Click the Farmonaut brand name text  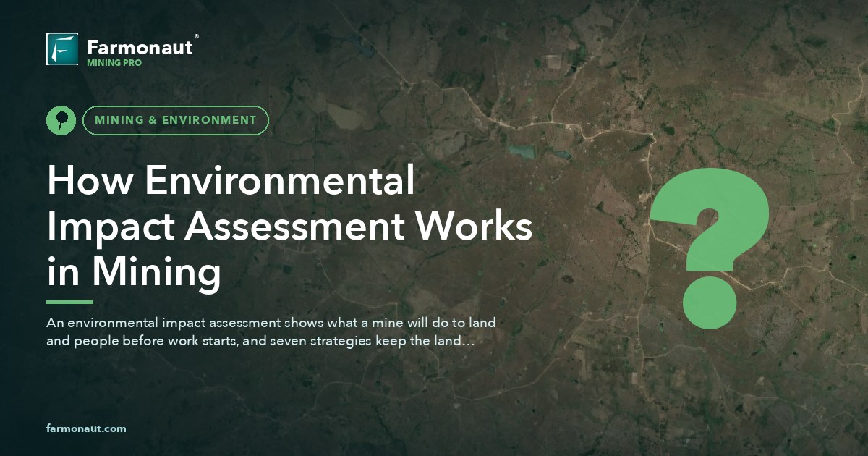(x=140, y=47)
